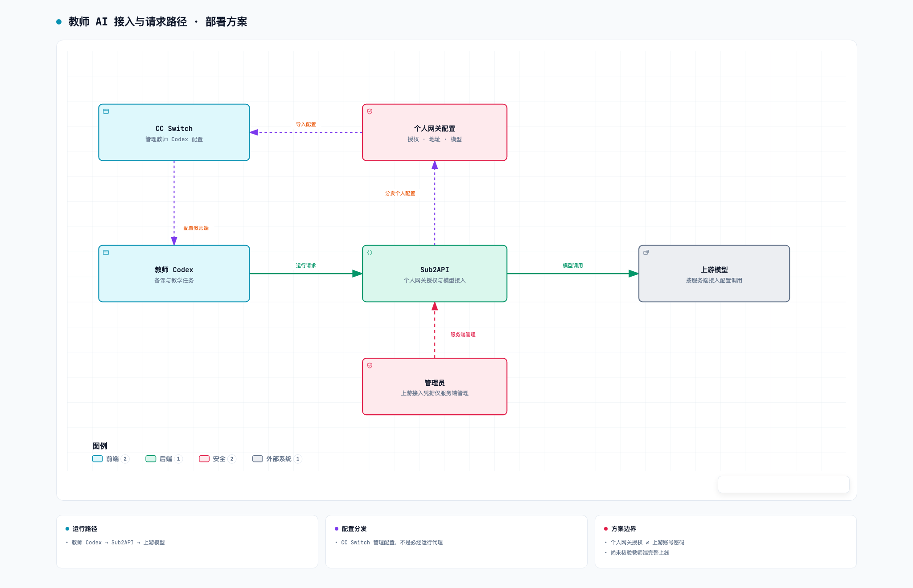This screenshot has width=913, height=588.
Task: Select the 管理员 node title
Action: pos(435,383)
